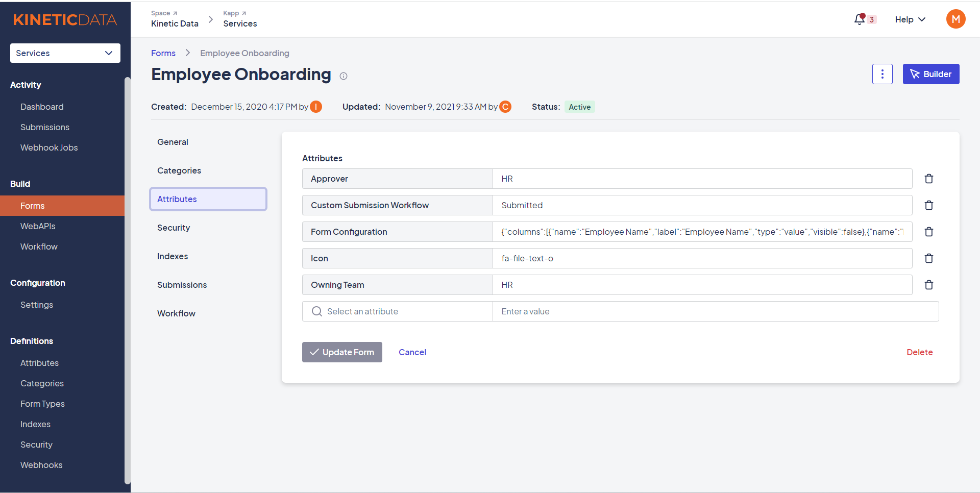Open the Services kapp dropdown

point(65,53)
